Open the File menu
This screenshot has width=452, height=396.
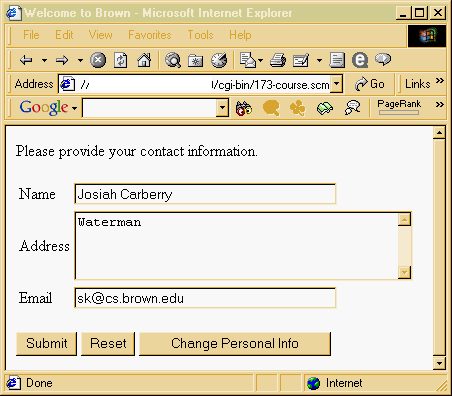click(x=31, y=35)
